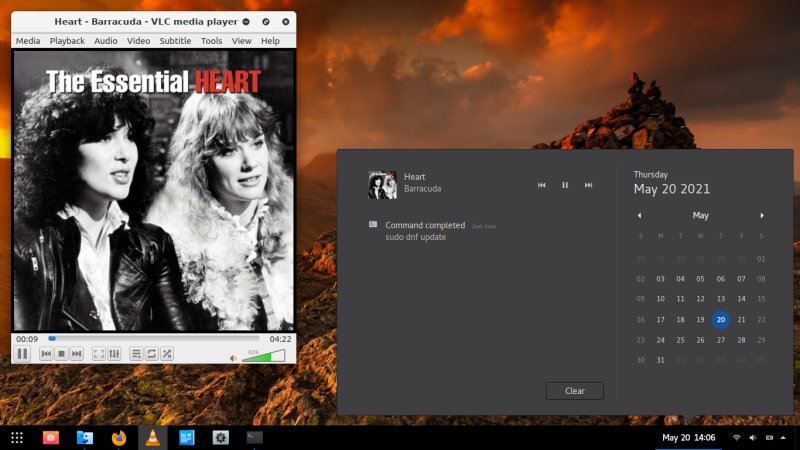The image size is (800, 450).
Task: Show the VLC playlist
Action: (x=136, y=354)
